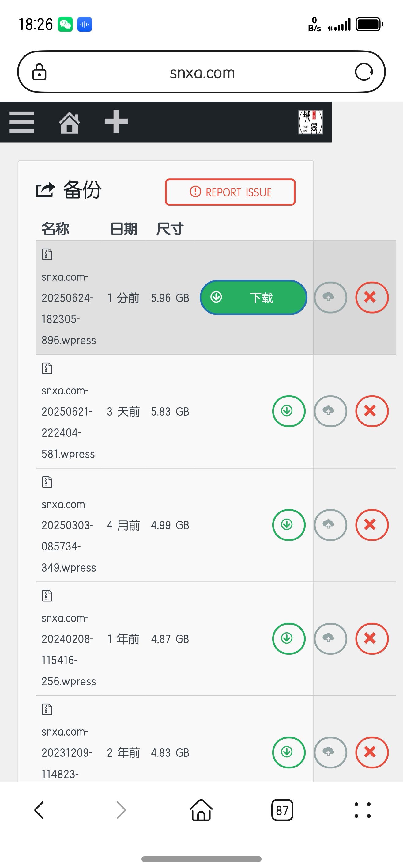Delete the 5.83 GB backup
This screenshot has width=403, height=868.
(x=372, y=411)
